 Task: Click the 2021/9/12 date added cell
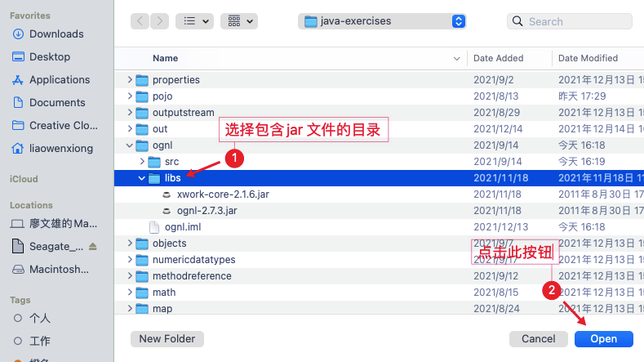[495, 276]
